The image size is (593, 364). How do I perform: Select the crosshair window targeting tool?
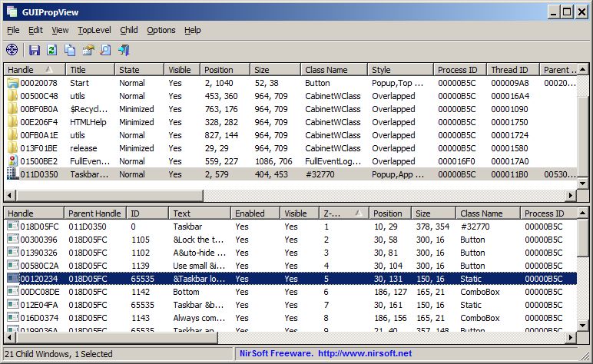(12, 49)
